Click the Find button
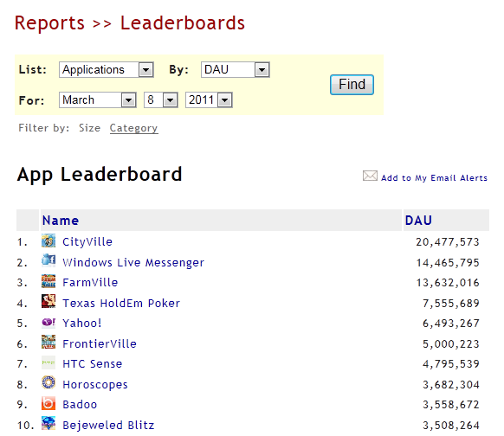Image resolution: width=504 pixels, height=436 pixels. [x=352, y=85]
